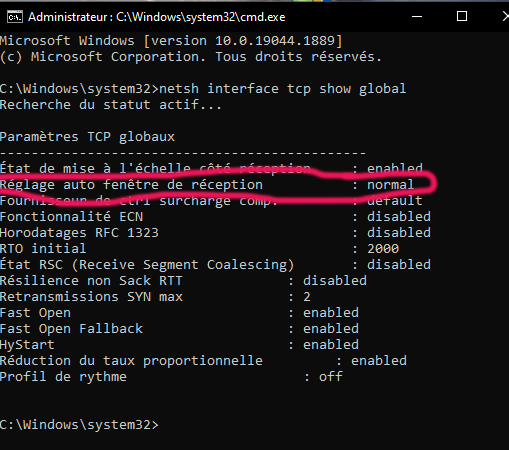Click the 'Résilience non Sack RTT' line
The width and height of the screenshot is (509, 450).
pos(183,281)
